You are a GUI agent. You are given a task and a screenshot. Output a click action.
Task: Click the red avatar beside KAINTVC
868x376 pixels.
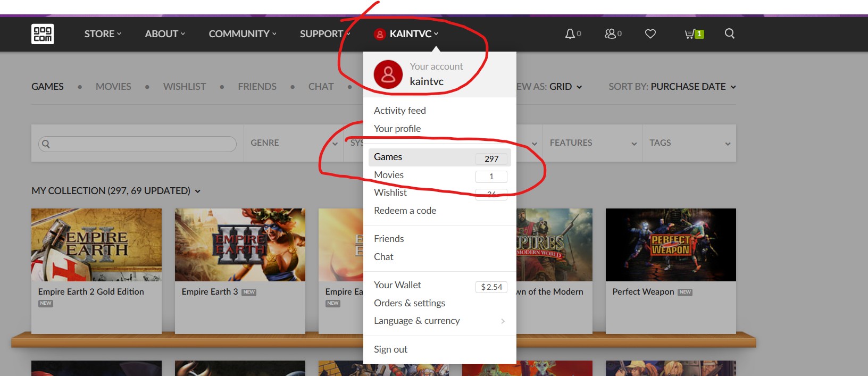point(380,34)
